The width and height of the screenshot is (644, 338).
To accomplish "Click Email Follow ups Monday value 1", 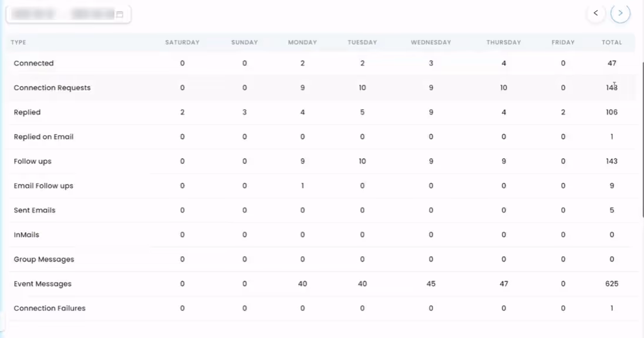I will click(x=302, y=186).
